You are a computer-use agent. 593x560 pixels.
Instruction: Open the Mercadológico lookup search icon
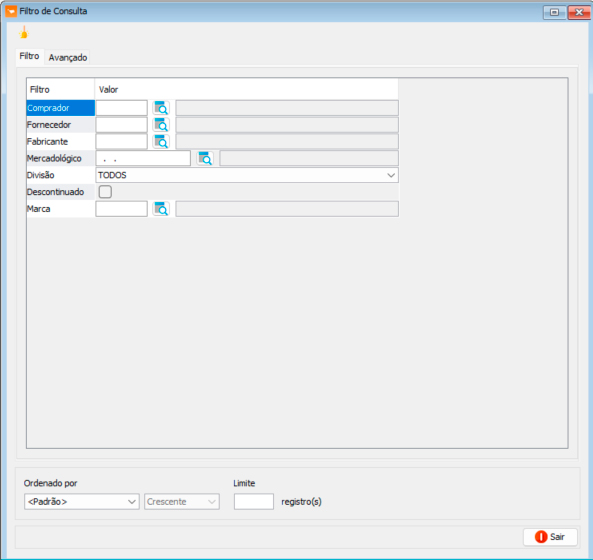(205, 158)
